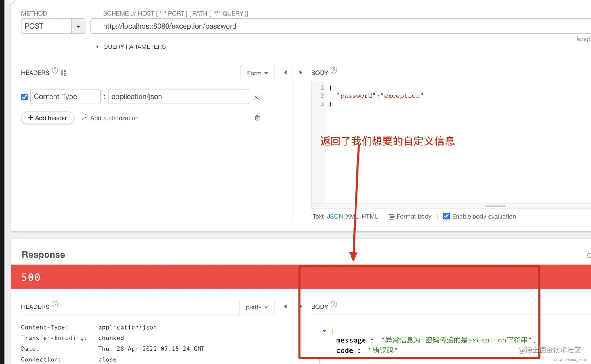Click the Date header value in response
Viewport: 591px width, 364px height.
[151, 349]
